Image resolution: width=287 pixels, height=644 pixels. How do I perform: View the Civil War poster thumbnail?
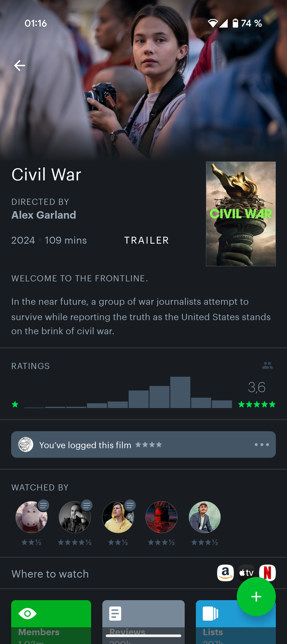point(241,214)
